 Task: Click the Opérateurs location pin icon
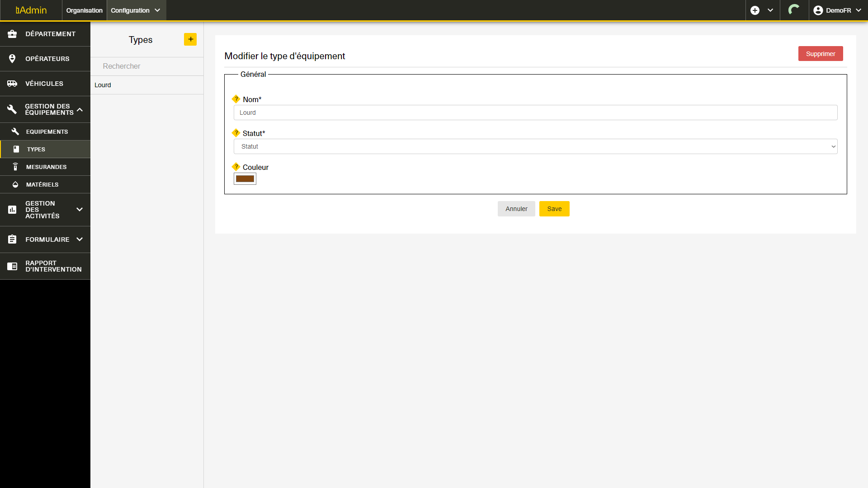(x=12, y=59)
